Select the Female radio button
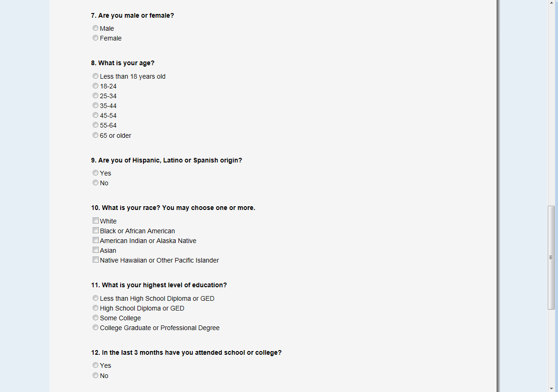This screenshot has width=558, height=392. coord(95,38)
